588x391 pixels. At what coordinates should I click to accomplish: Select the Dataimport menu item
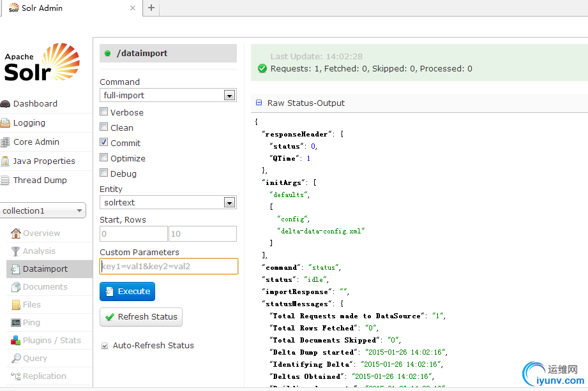coord(50,269)
